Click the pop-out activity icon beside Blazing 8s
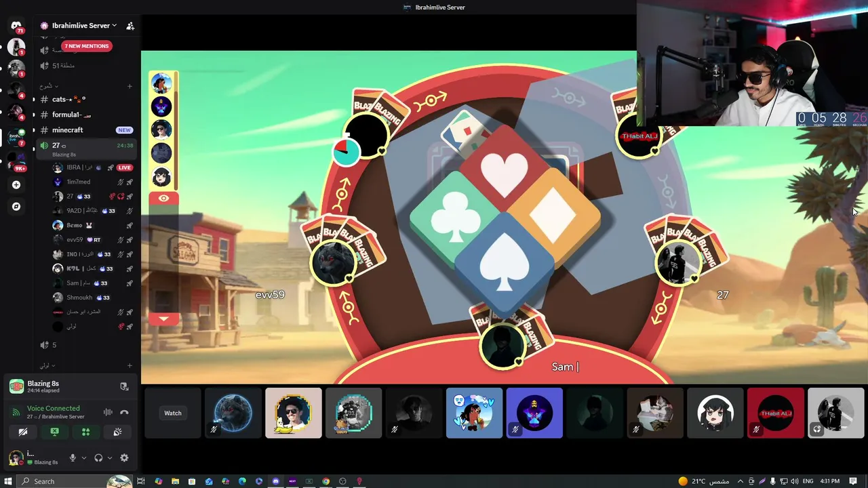The width and height of the screenshot is (868, 488). [124, 386]
